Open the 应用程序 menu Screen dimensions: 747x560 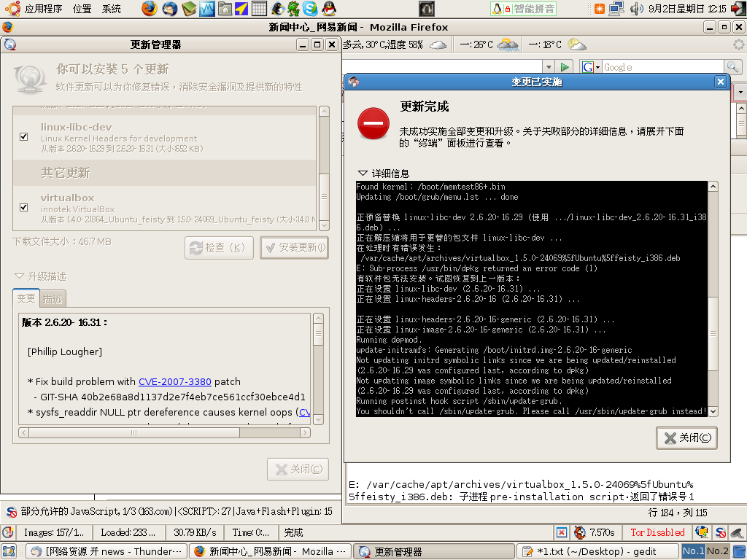tap(43, 9)
